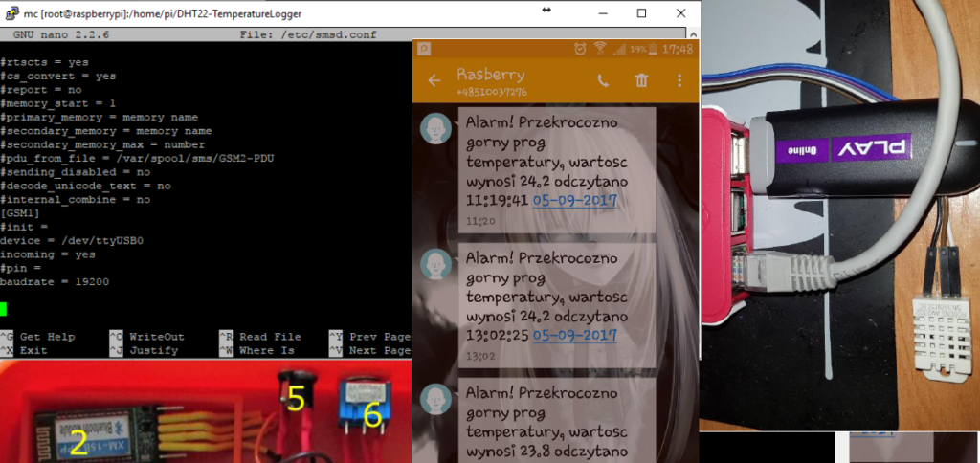
Task: Tap contact avatar beside the 23.8 temperature message
Action: tap(437, 398)
